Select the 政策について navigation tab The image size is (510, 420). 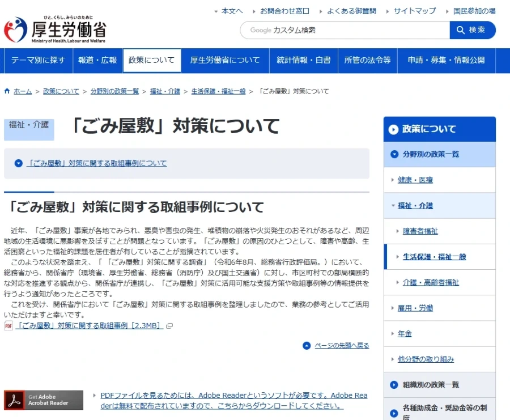tap(151, 60)
